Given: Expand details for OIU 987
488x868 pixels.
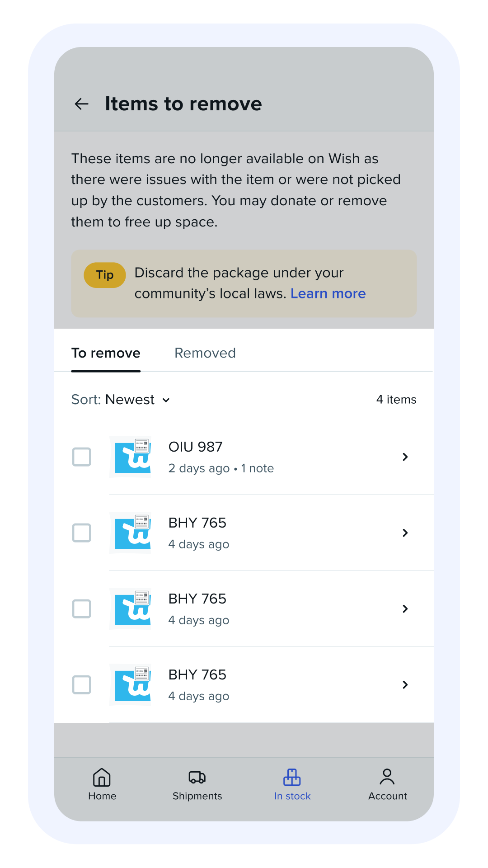Looking at the screenshot, I should pyautogui.click(x=405, y=457).
